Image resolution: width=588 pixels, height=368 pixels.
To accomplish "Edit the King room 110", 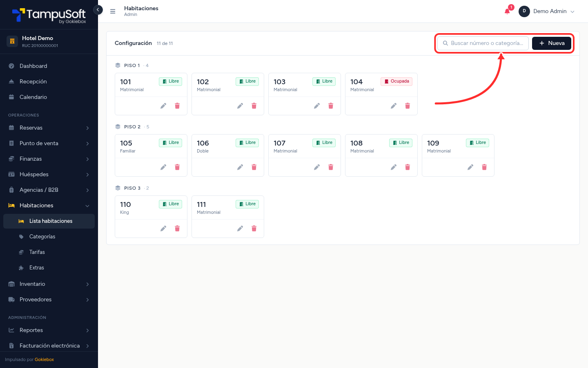I will 163,229.
